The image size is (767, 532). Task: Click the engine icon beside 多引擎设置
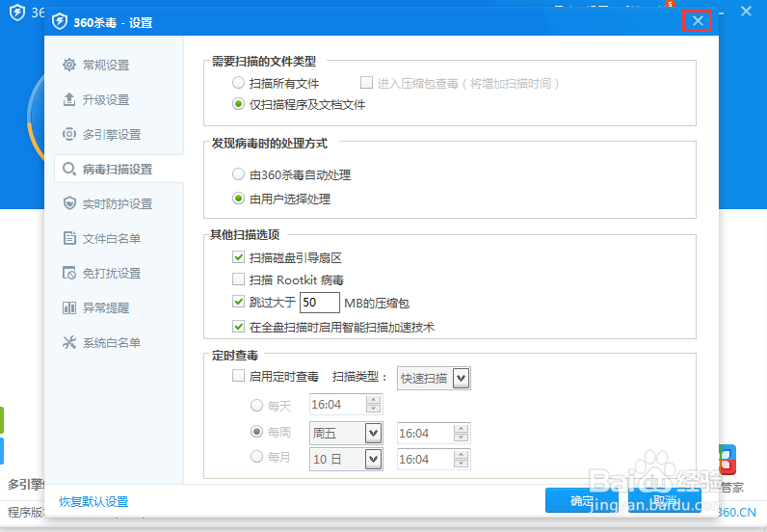(69, 134)
